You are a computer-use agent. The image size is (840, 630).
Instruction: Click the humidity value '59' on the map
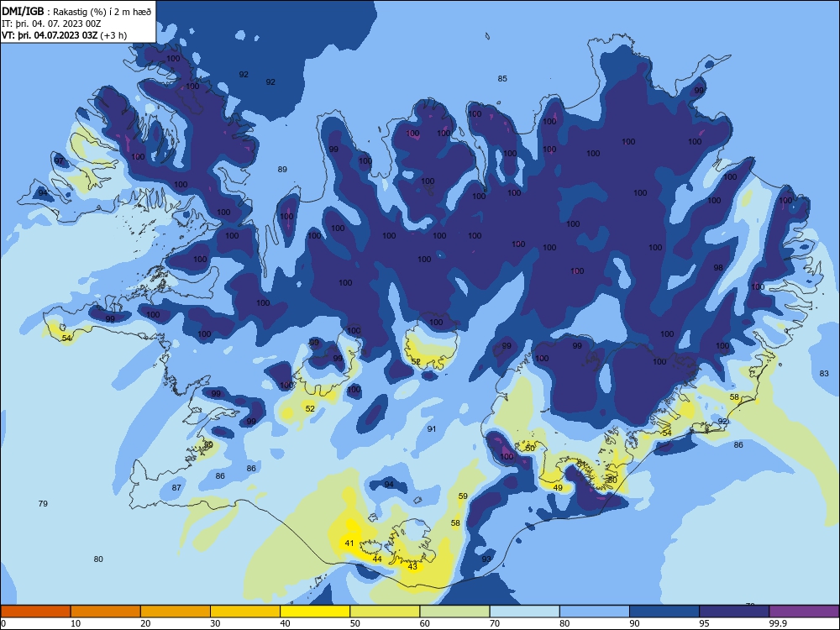[463, 496]
